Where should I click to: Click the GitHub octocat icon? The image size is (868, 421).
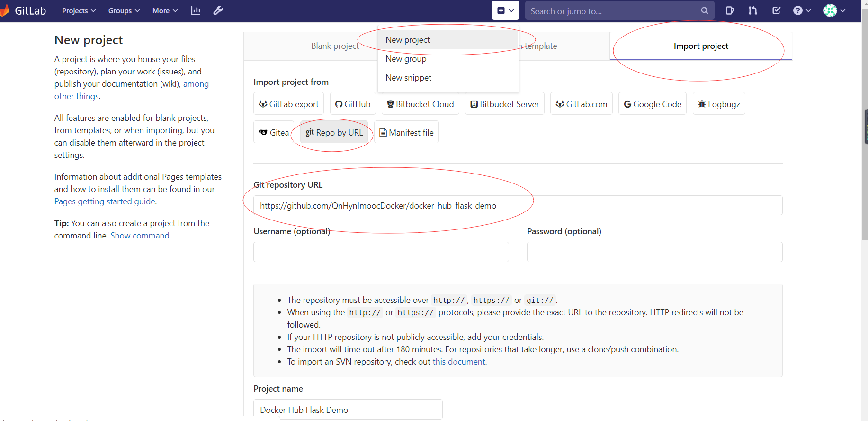pyautogui.click(x=339, y=104)
